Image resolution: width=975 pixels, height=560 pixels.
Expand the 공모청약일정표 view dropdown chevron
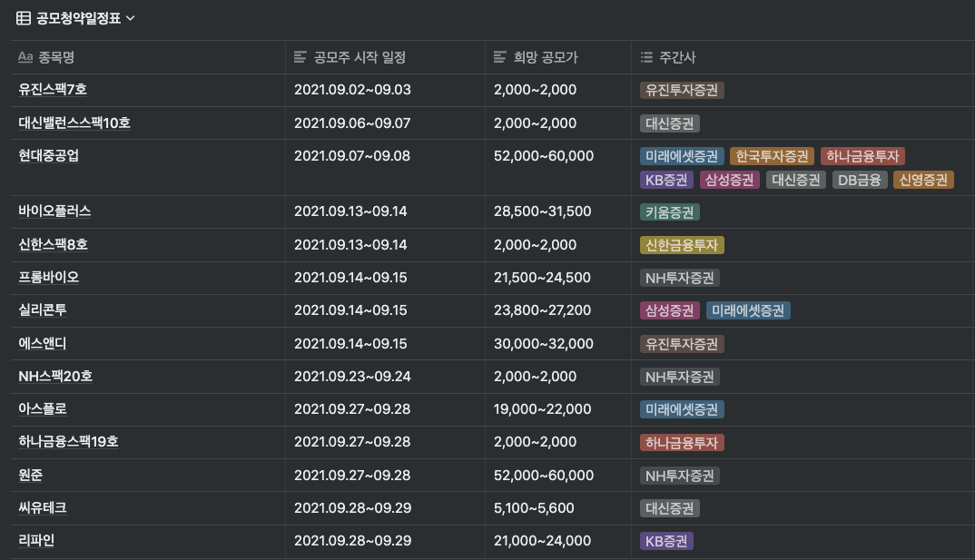click(131, 19)
